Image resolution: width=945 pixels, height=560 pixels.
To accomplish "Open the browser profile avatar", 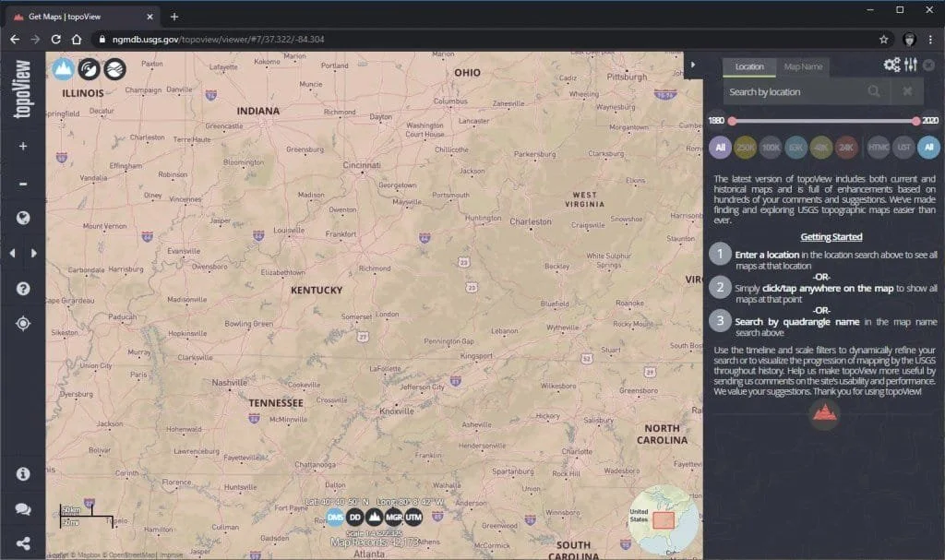I will 909,39.
